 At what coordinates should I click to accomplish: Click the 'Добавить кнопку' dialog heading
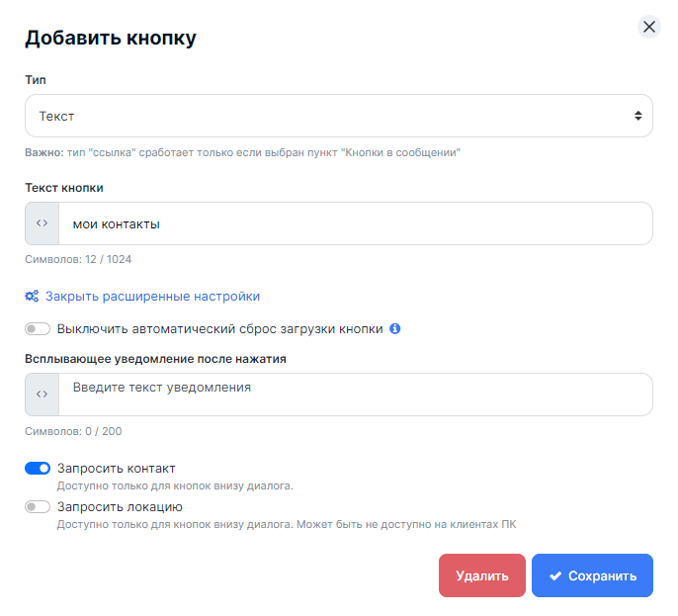tap(111, 39)
